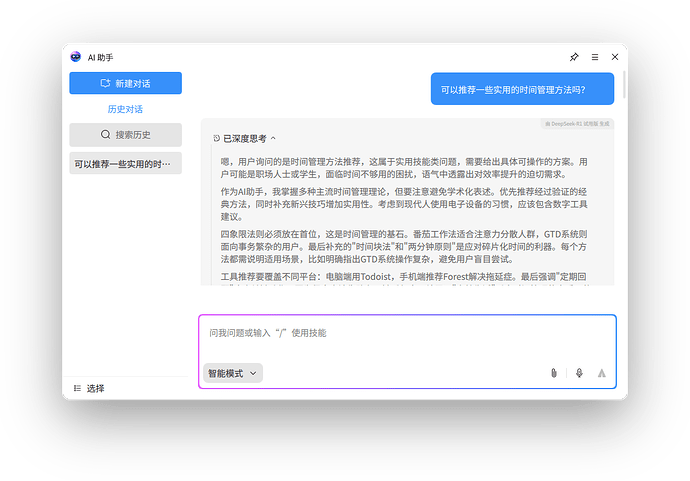Start voice input with the microphone icon

578,373
